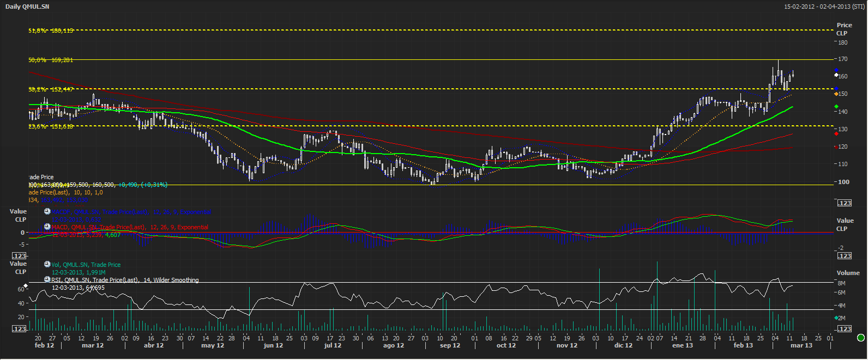Click the clock icon beside the MACDF label
Screen dimensions: 868x360
coord(47,212)
